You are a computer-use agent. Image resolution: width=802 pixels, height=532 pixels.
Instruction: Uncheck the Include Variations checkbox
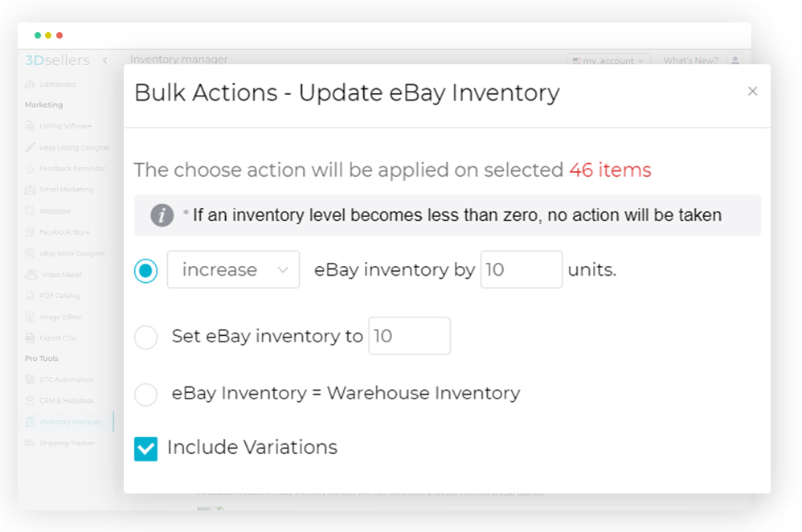146,448
